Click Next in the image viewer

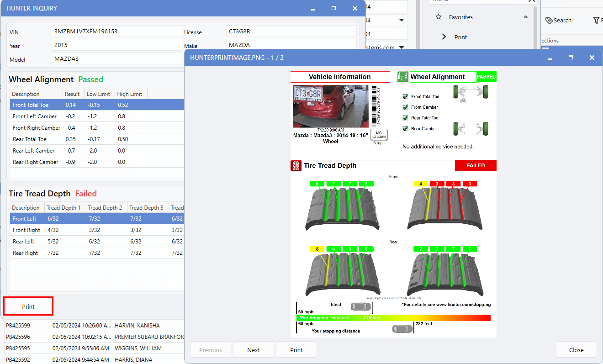pos(254,350)
